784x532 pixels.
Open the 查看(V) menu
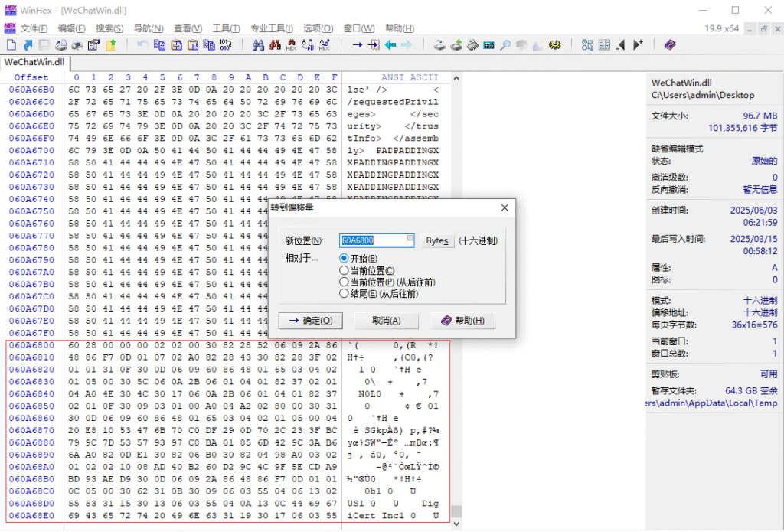coord(188,28)
